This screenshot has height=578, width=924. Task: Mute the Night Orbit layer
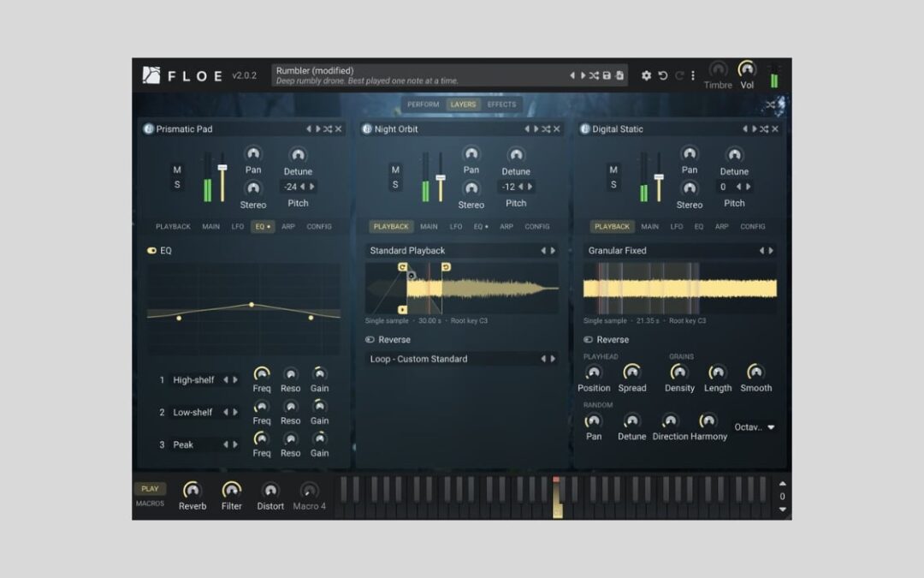[394, 170]
